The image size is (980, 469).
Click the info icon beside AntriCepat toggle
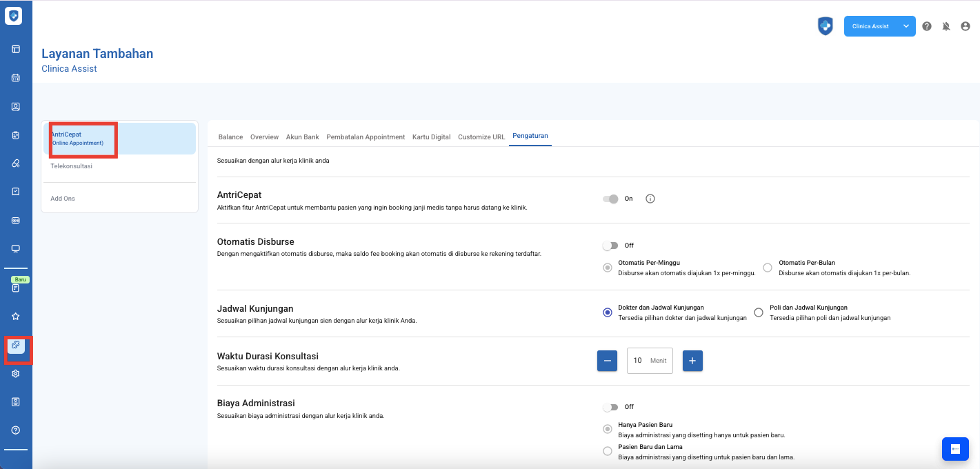[650, 199]
